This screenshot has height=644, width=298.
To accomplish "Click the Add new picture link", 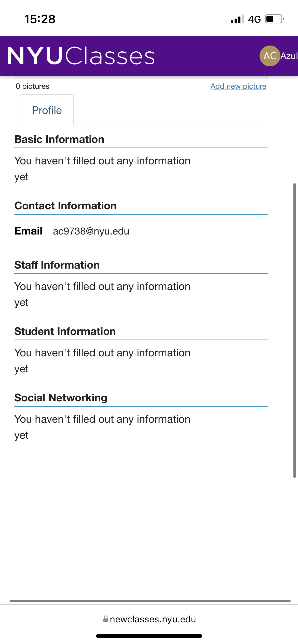I will [238, 86].
